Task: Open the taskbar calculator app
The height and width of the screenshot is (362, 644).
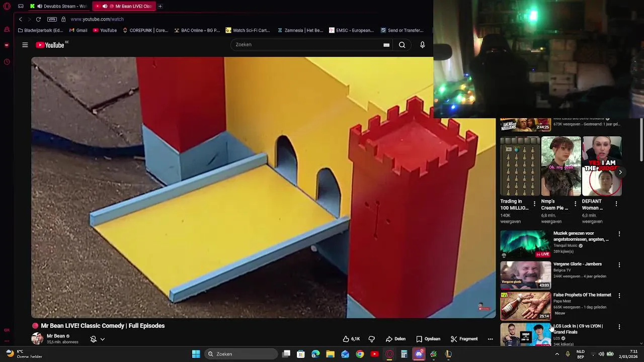Action: click(x=404, y=354)
